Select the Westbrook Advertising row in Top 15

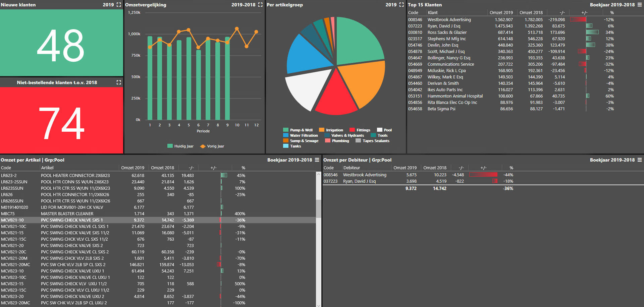(x=511, y=19)
